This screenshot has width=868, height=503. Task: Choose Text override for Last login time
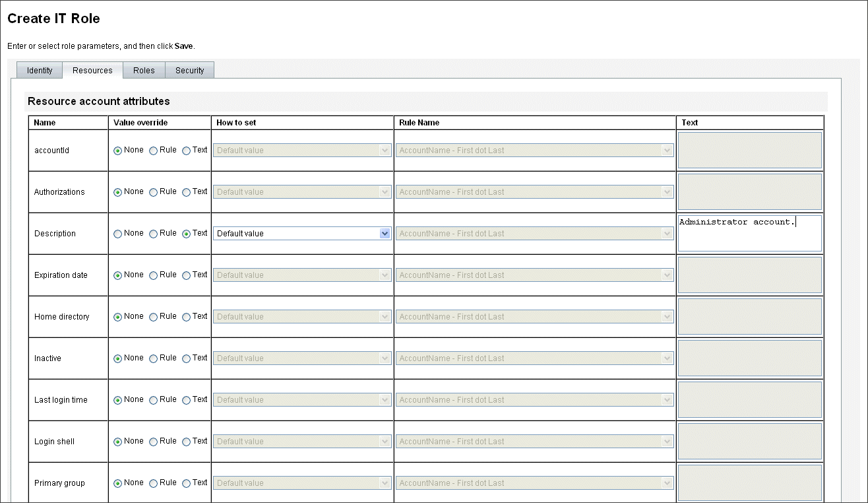click(x=187, y=400)
